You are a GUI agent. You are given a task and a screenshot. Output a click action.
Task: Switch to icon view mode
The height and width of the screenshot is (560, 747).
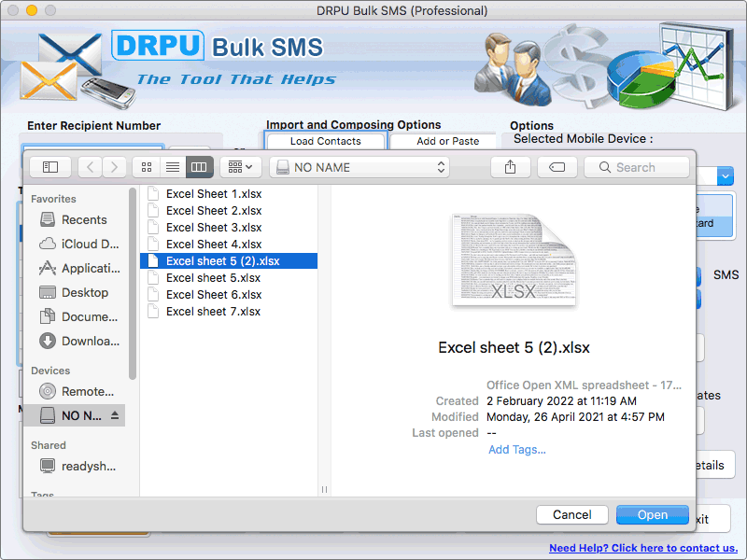[x=147, y=167]
